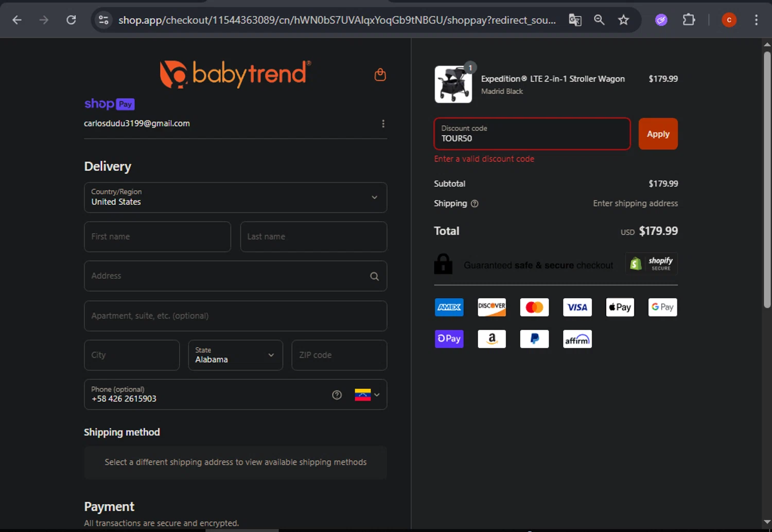Image resolution: width=772 pixels, height=532 pixels.
Task: Click the AMEX payment icon
Action: [x=449, y=307]
